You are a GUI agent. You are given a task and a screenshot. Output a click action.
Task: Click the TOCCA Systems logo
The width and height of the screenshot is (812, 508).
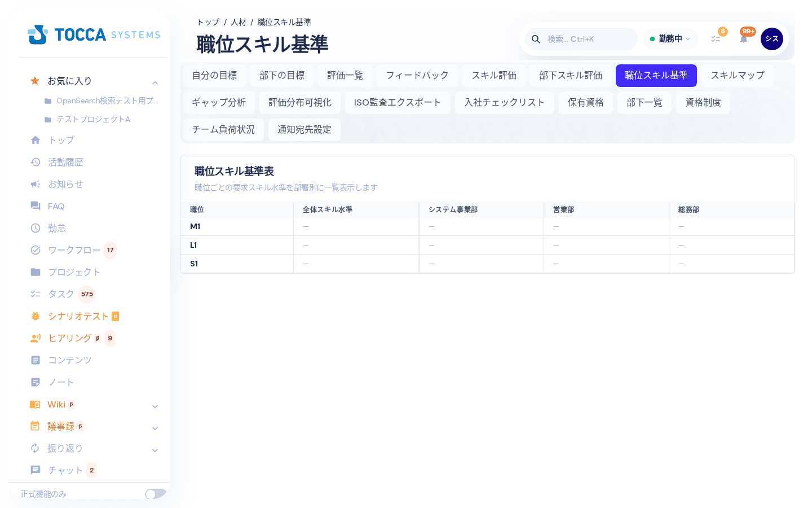click(x=94, y=34)
